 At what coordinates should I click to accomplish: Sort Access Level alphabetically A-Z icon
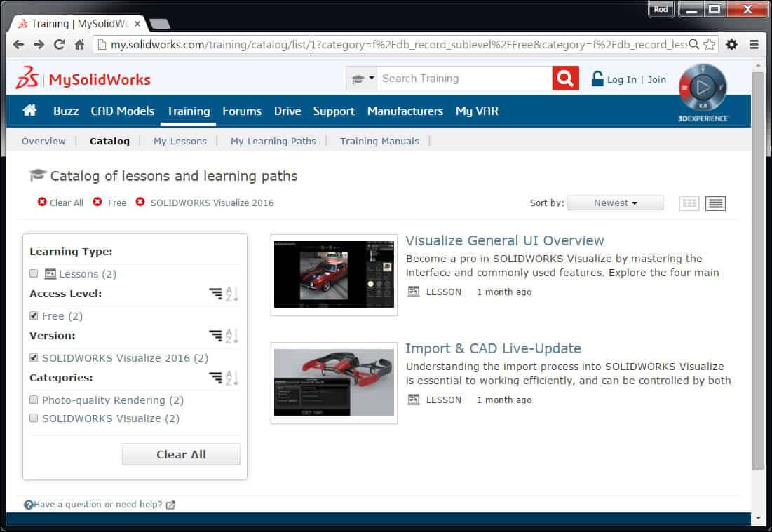pos(232,294)
